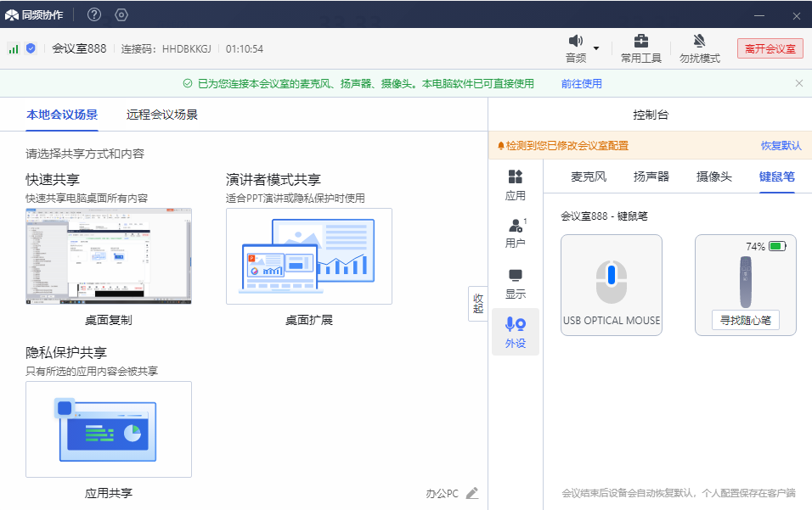Click the 离开会议室 button
The width and height of the screenshot is (812, 510).
click(x=770, y=48)
